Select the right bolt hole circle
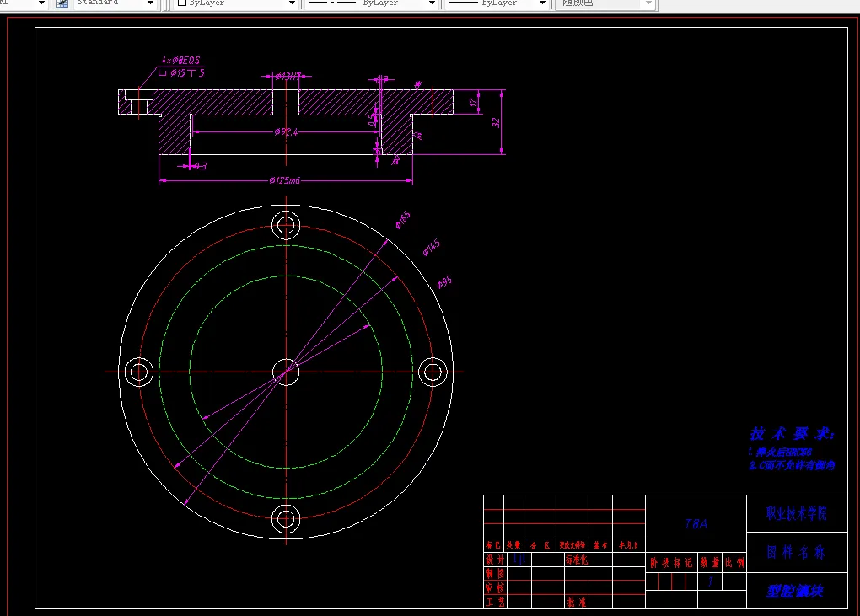This screenshot has width=860, height=616. 433,372
